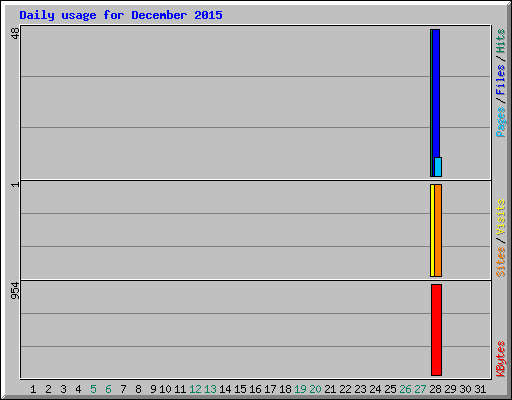Click day label 11 on the x-axis
The image size is (512, 400).
tap(180, 389)
